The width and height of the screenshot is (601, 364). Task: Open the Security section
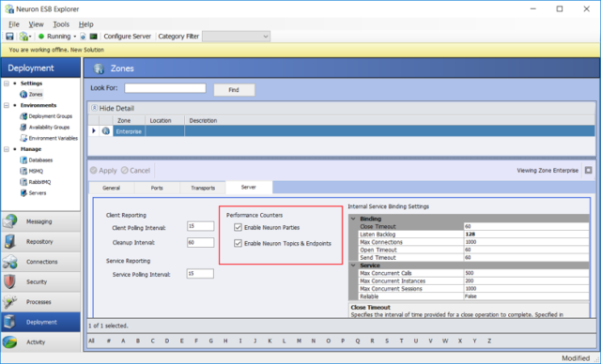[40, 281]
